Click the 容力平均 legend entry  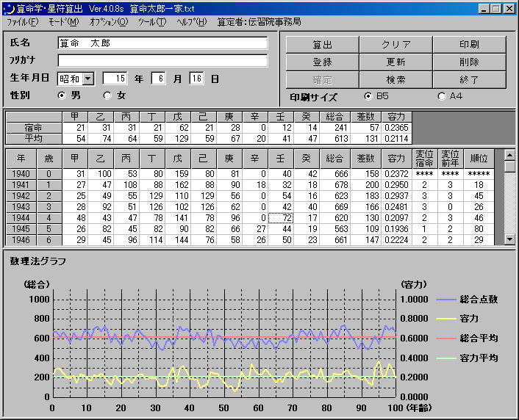[467, 358]
